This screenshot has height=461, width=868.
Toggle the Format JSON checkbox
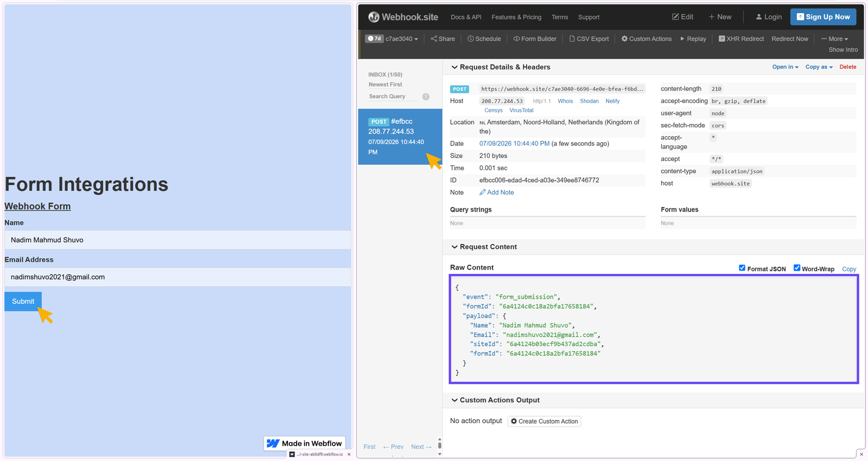(742, 268)
